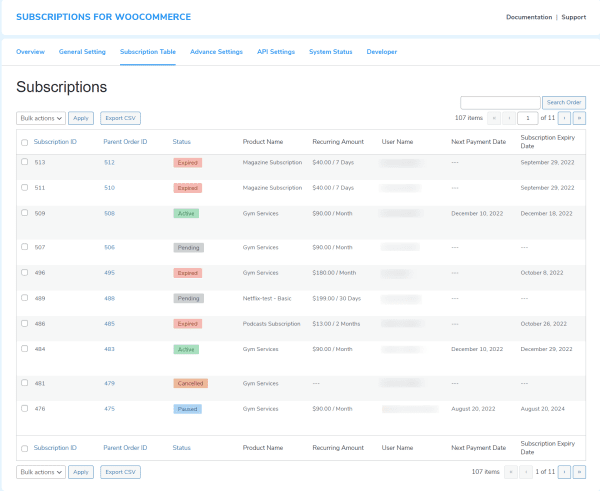
Task: Select the checkbox for subscription 476
Action: [25, 408]
